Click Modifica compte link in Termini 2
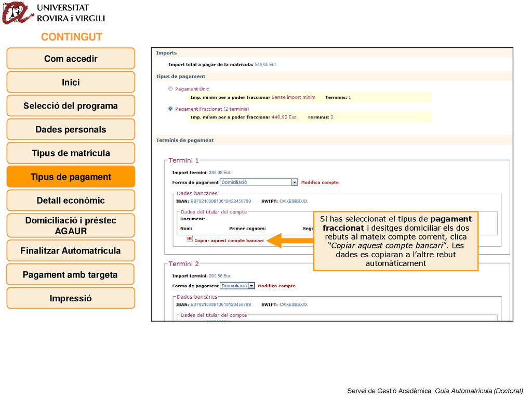532x399 pixels. coord(276,286)
